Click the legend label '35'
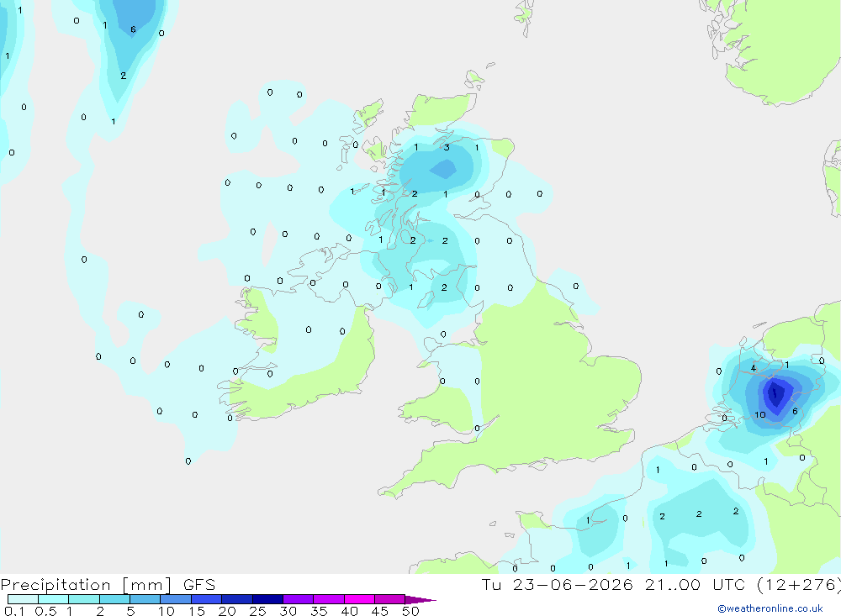Screen dimensions: 841x616 pos(319,611)
